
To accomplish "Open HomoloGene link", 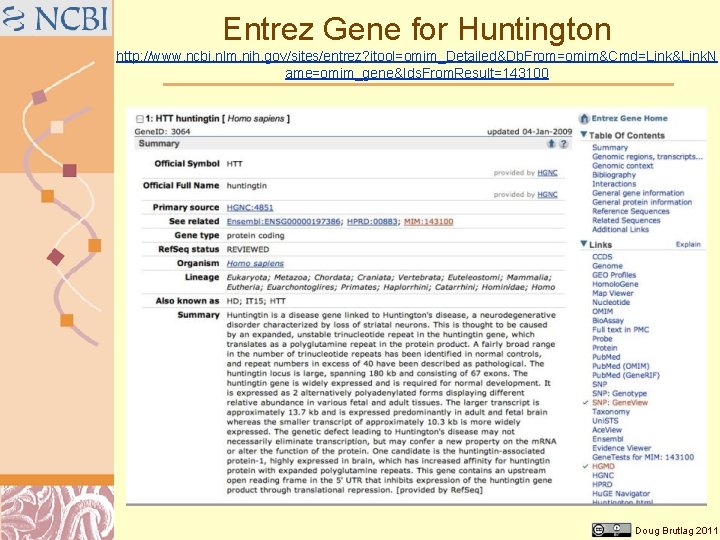I will 615,284.
